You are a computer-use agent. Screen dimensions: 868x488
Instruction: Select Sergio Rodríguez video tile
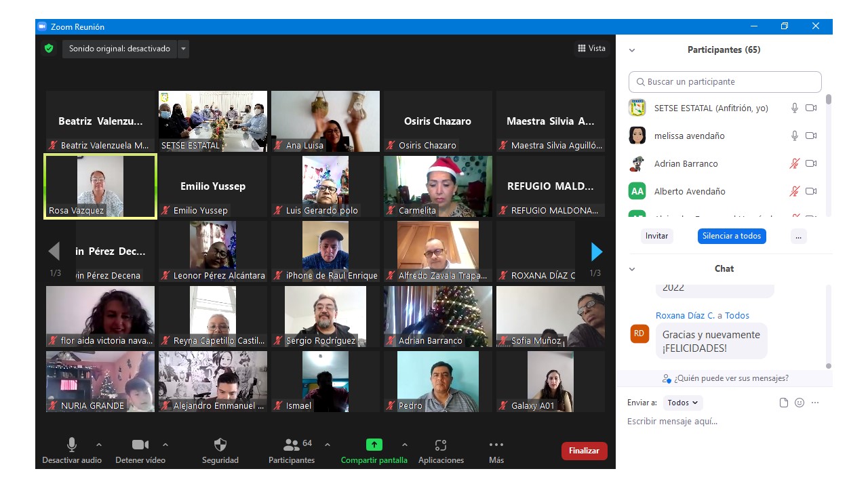(325, 317)
